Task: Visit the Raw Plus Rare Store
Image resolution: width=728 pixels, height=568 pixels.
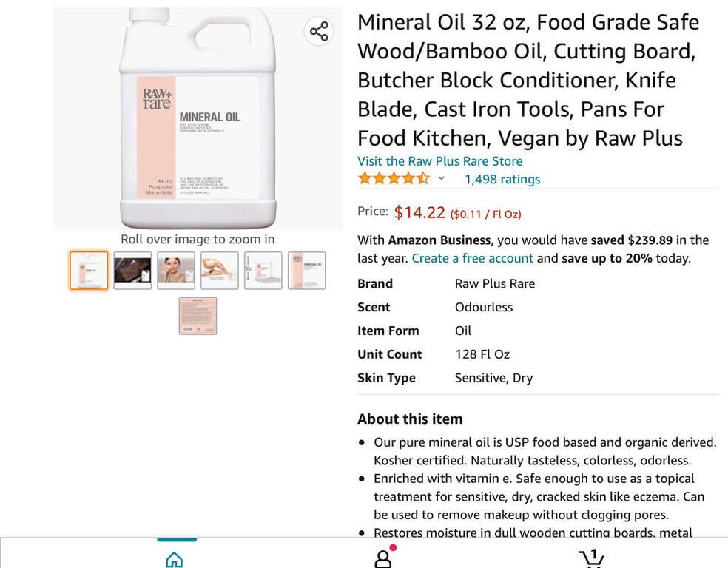Action: coord(439,161)
